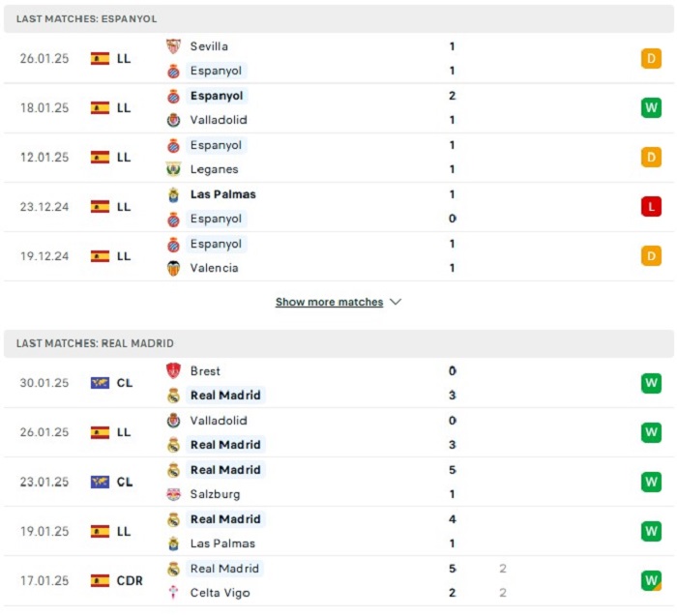Viewport: 677px width, 616px height.
Task: Click the Leganes club crest icon
Action: [x=173, y=169]
